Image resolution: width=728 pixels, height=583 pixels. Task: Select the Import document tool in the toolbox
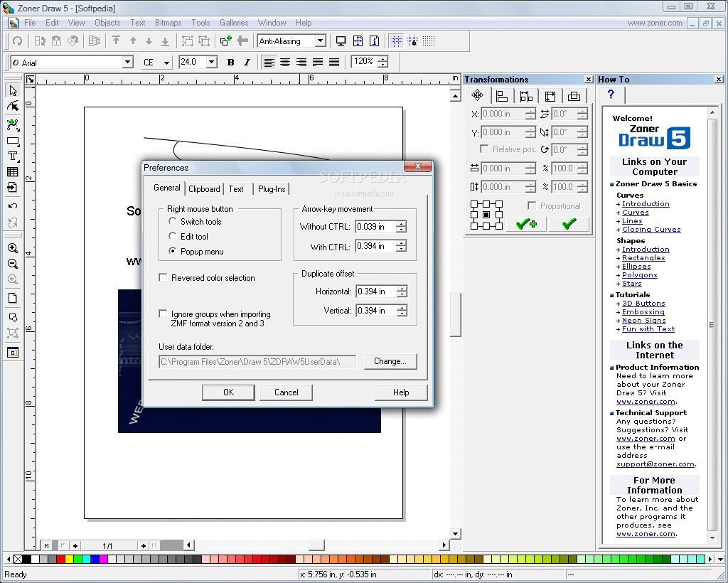point(13,188)
